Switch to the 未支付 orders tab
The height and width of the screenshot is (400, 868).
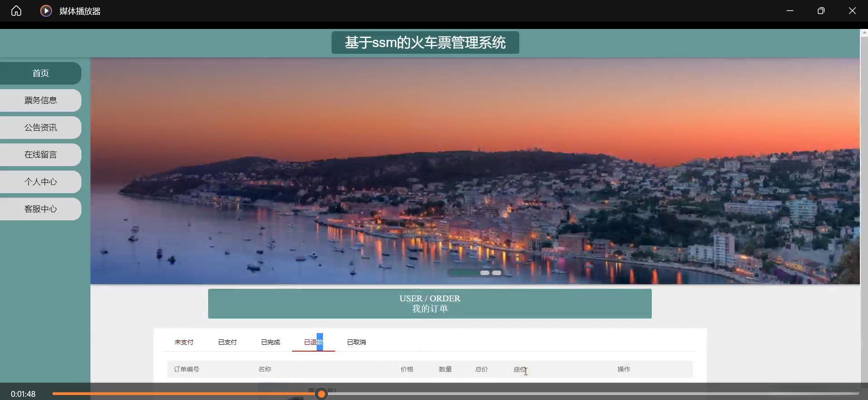(184, 342)
